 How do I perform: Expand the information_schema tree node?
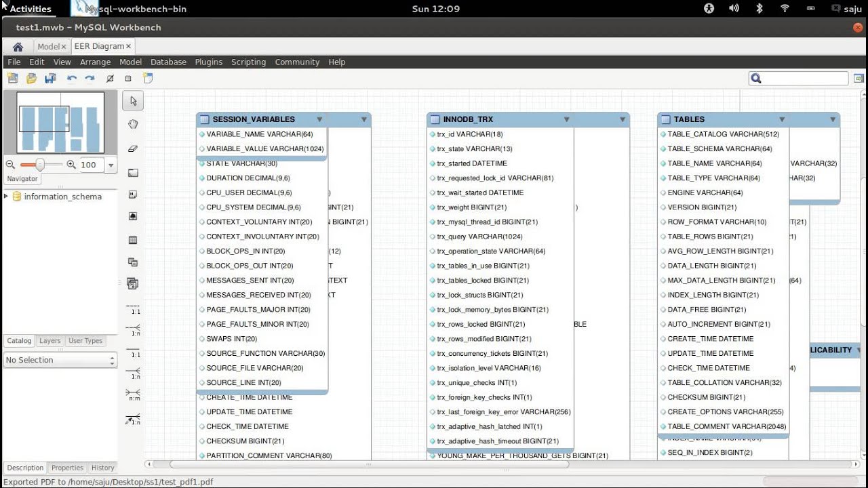click(x=6, y=197)
